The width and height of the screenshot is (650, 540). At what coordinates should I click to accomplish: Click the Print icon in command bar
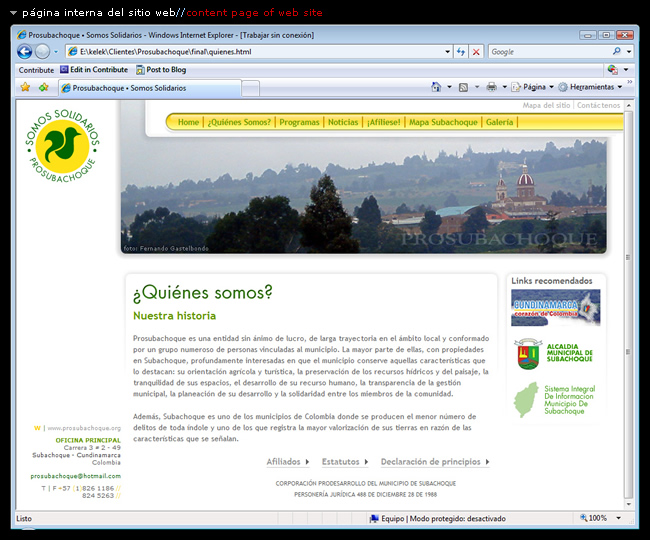pos(491,88)
